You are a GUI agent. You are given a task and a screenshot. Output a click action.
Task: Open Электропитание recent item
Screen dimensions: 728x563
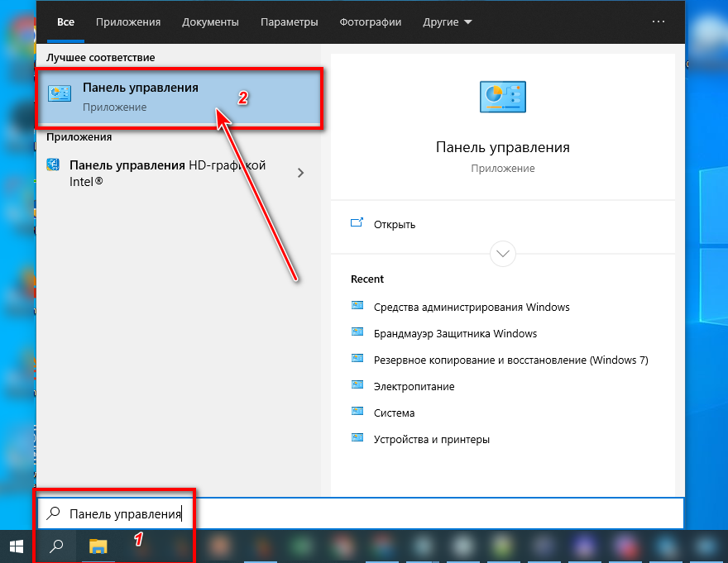pyautogui.click(x=414, y=386)
